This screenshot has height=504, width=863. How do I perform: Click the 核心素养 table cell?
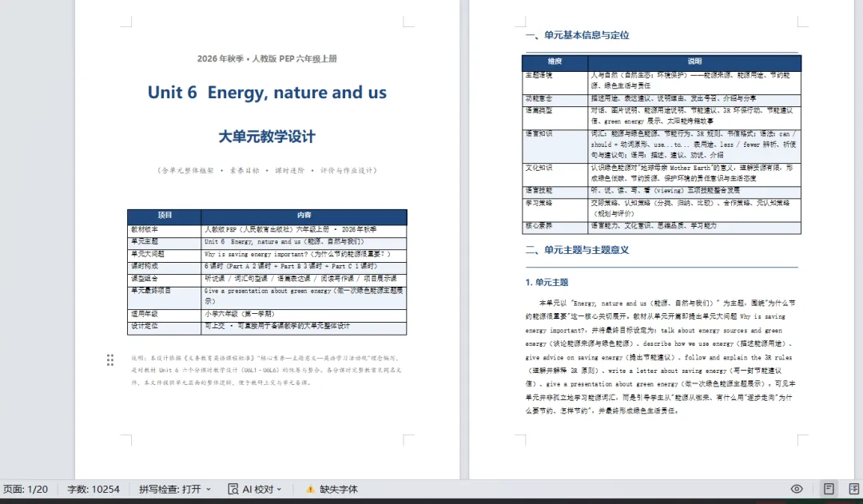555,227
